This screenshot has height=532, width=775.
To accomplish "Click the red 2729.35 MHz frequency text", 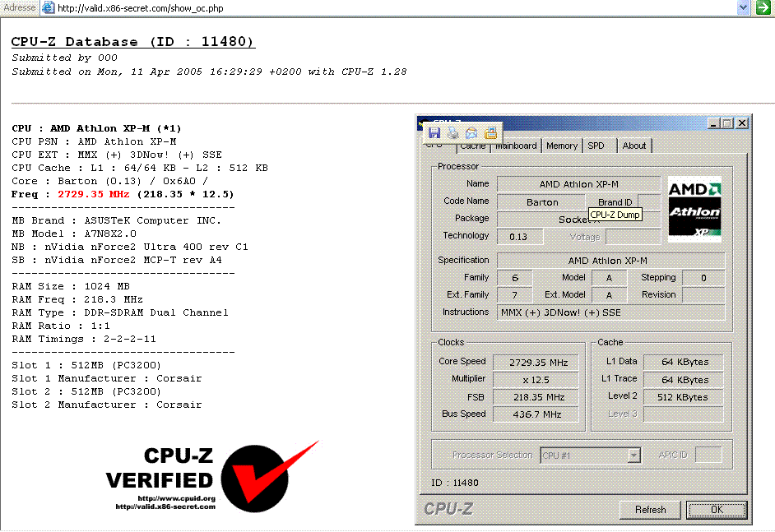I will point(94,194).
